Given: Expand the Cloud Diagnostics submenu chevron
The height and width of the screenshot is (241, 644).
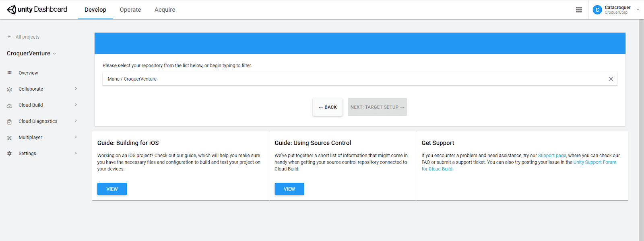Looking at the screenshot, I should point(76,121).
